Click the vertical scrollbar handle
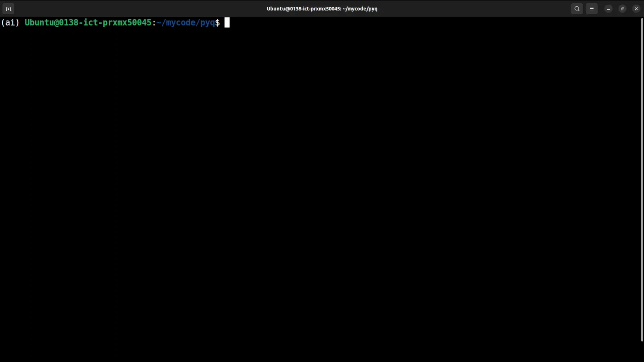644x362 pixels. (x=642, y=179)
